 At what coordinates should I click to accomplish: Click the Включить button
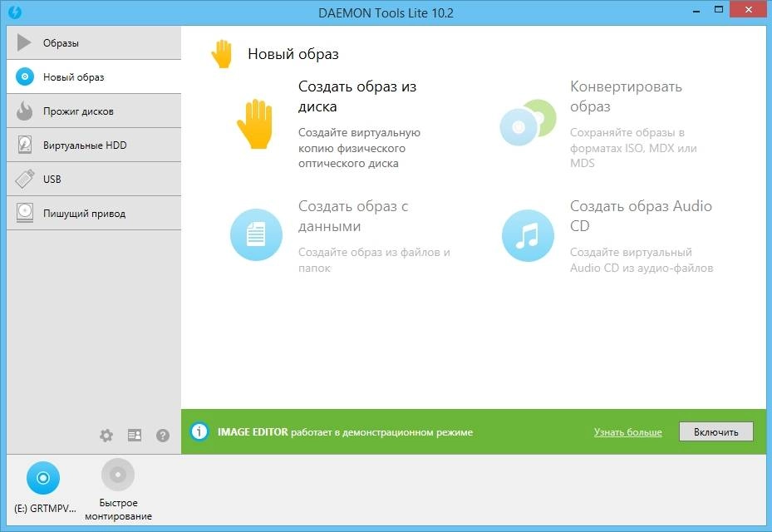click(715, 432)
